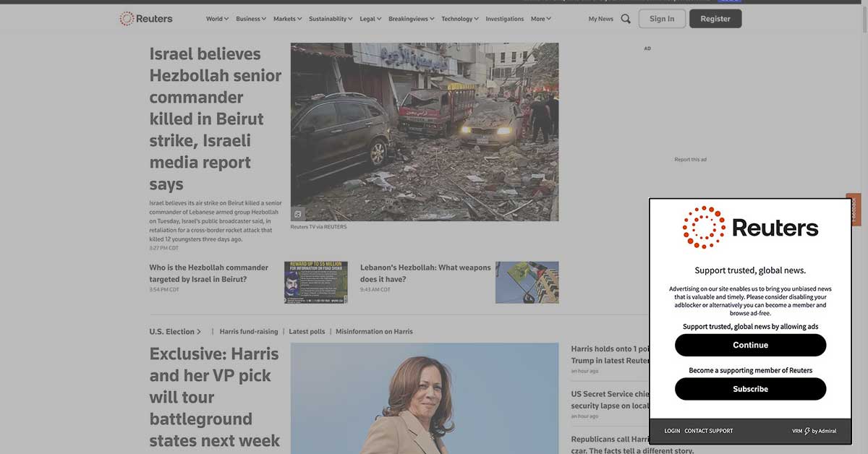Viewport: 868px width, 454px height.
Task: Click the LOGIN link in popup footer
Action: click(x=672, y=431)
